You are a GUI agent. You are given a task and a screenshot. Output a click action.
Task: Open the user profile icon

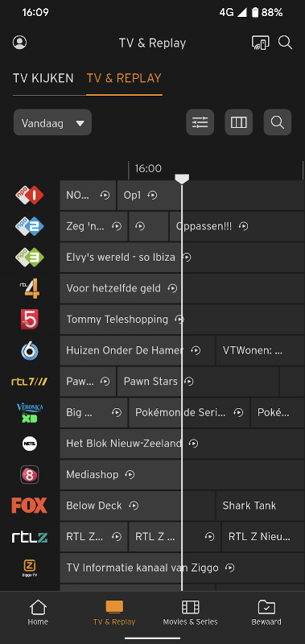pos(19,43)
